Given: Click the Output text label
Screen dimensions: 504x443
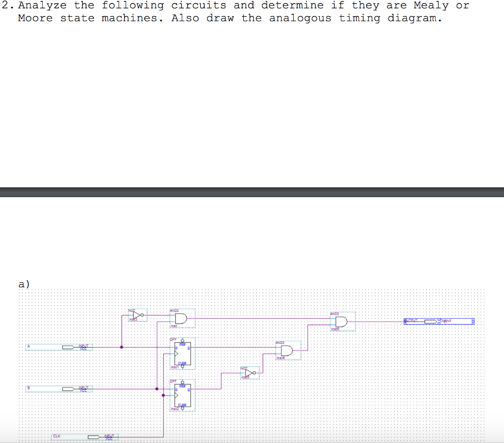Looking at the screenshot, I should coord(445,321).
